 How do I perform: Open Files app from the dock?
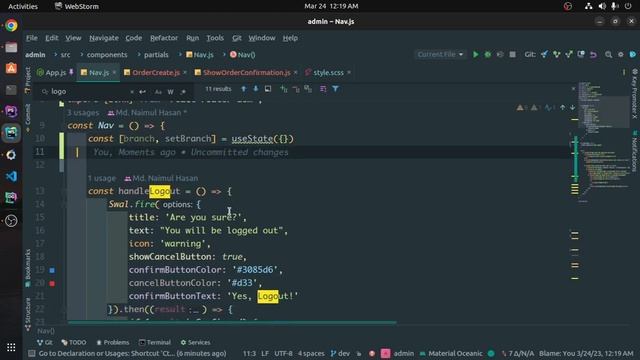pos(11,47)
